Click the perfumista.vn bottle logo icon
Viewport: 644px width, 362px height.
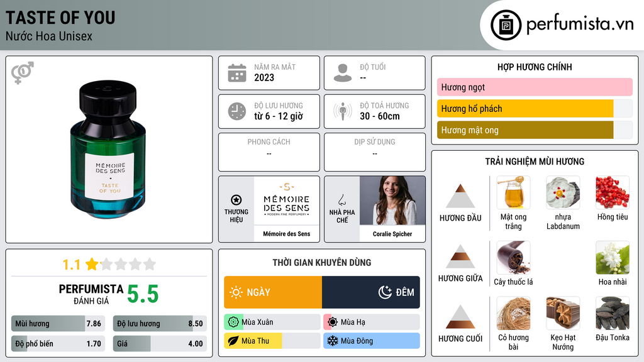pyautogui.click(x=506, y=25)
